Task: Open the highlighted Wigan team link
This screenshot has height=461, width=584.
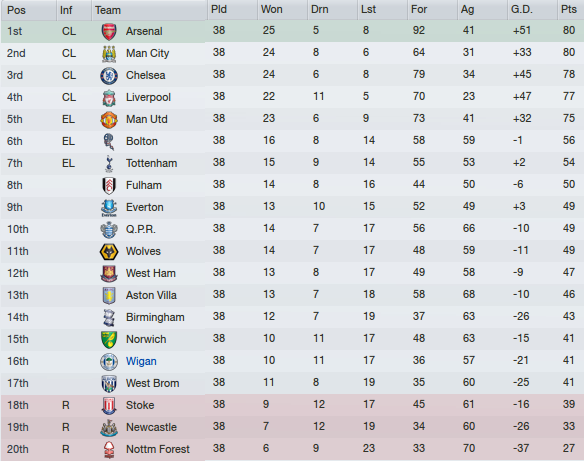Action: coord(141,361)
